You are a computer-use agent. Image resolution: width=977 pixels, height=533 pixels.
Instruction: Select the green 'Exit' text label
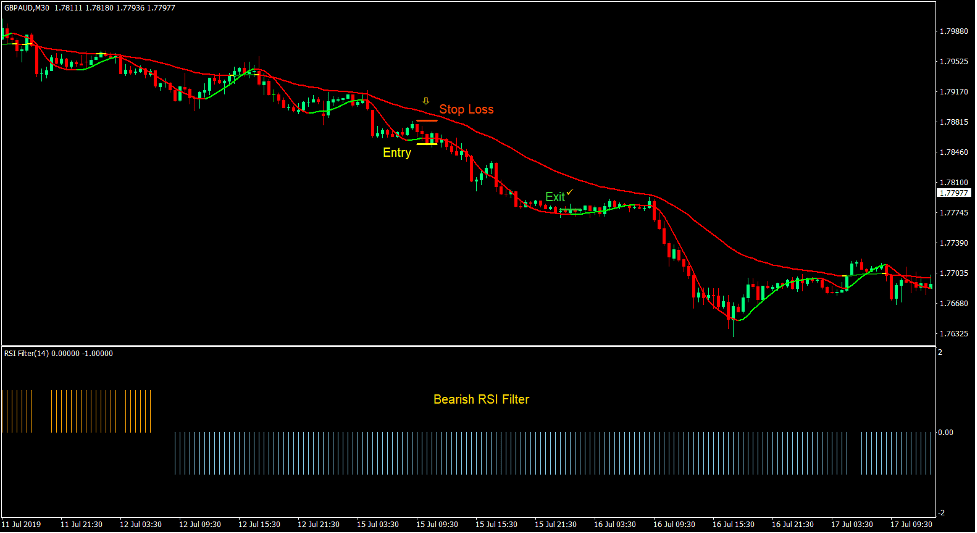pos(555,197)
